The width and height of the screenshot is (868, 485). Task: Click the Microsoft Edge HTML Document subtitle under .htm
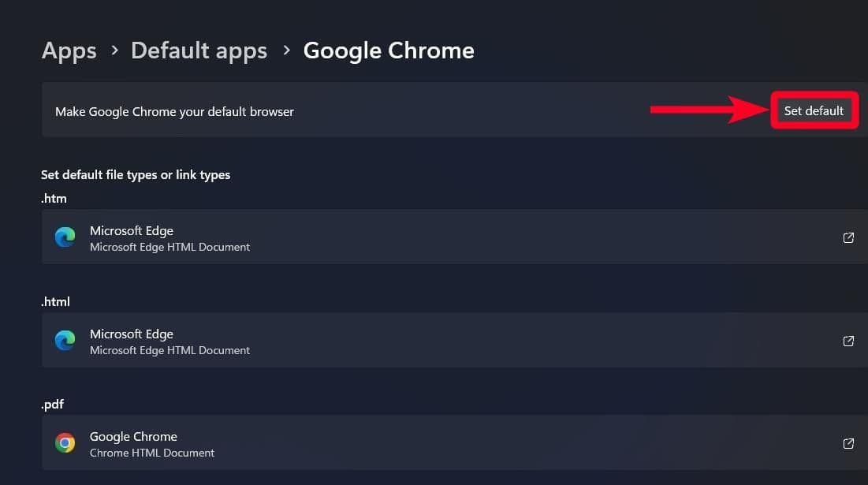coord(170,247)
